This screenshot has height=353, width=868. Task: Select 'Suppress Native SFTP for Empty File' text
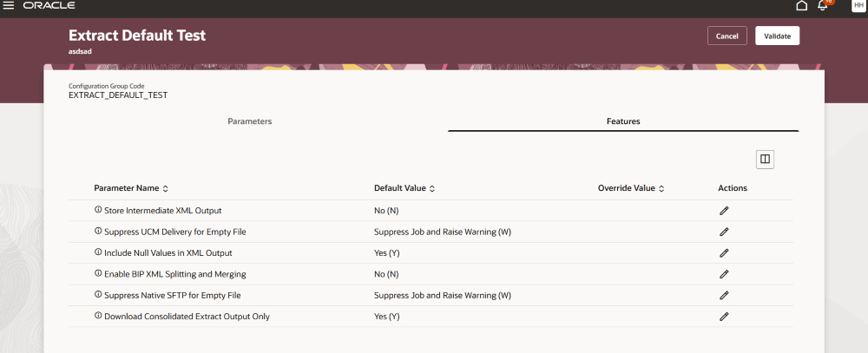pyautogui.click(x=172, y=296)
